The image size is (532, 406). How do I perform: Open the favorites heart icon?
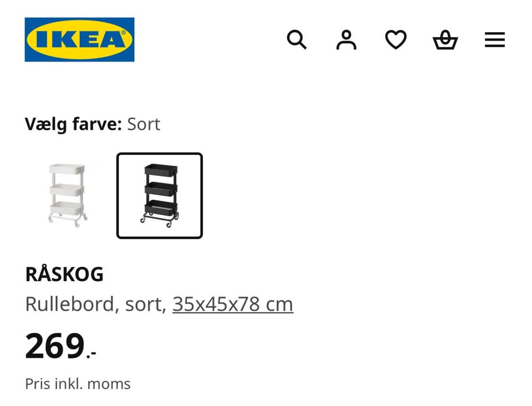pyautogui.click(x=396, y=40)
